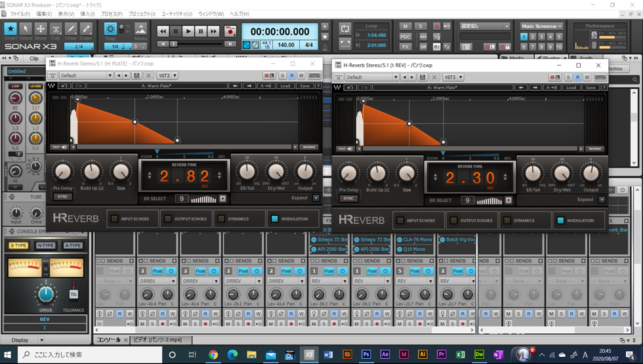643x364 pixels.
Task: Click the transport Rewind button
Action: pyautogui.click(x=163, y=31)
